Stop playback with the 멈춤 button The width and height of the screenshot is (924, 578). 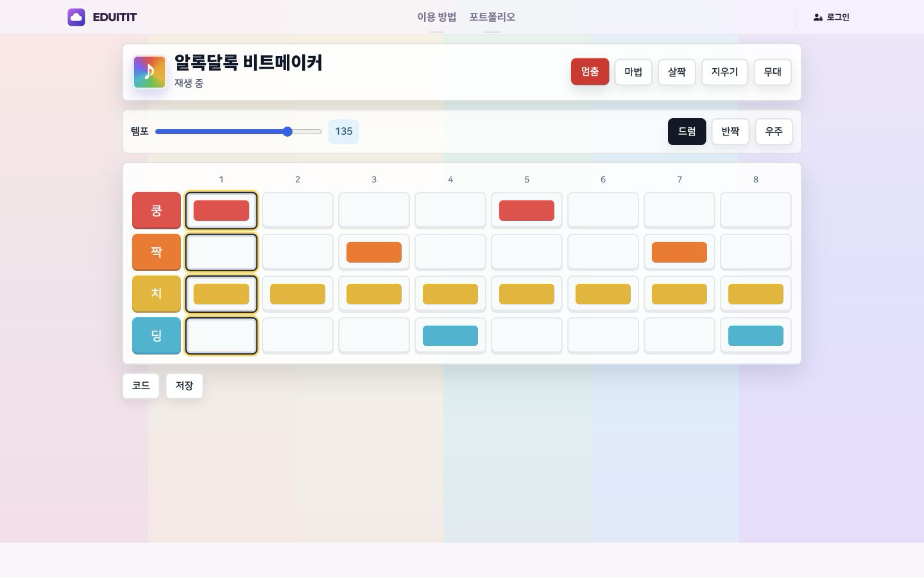point(590,72)
